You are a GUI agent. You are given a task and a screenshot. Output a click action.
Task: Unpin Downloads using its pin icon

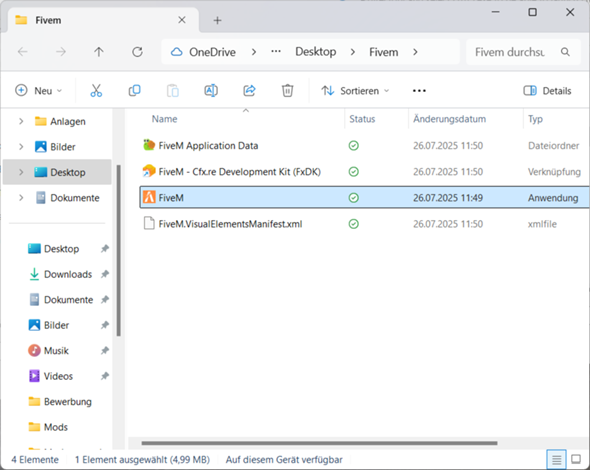coord(105,274)
